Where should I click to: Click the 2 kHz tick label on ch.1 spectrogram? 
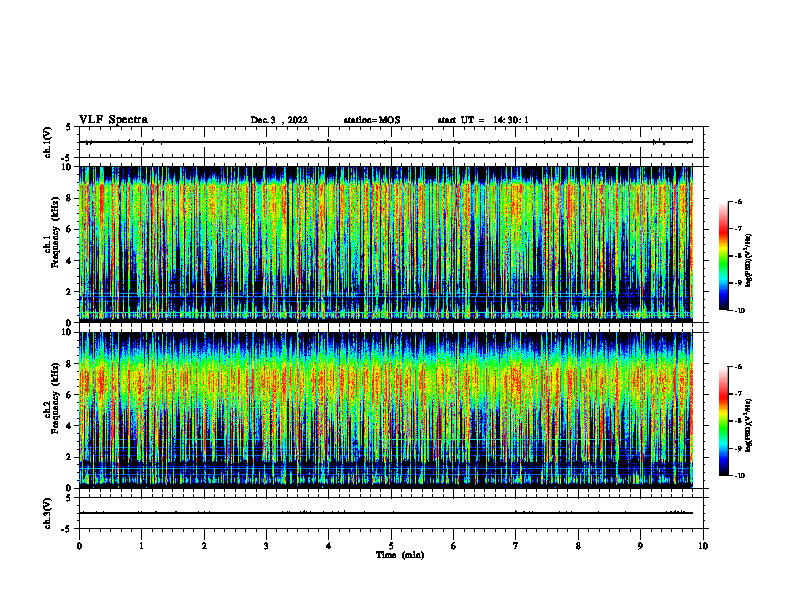pyautogui.click(x=70, y=291)
